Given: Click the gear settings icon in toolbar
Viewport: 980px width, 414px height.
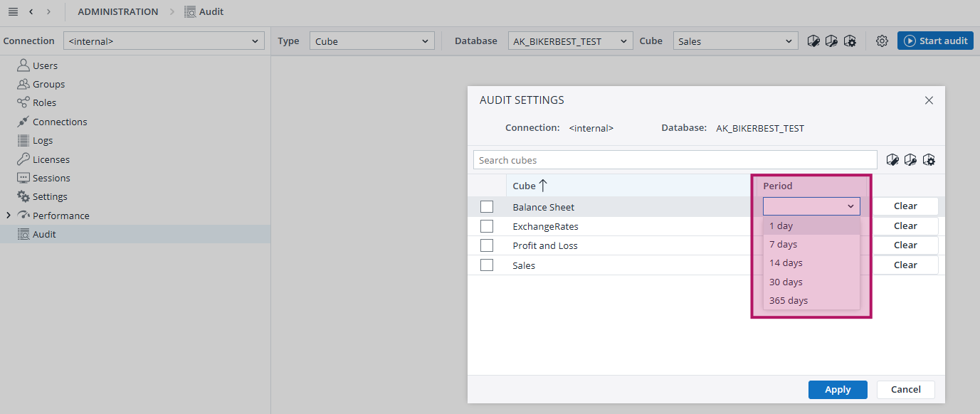Looking at the screenshot, I should (882, 41).
